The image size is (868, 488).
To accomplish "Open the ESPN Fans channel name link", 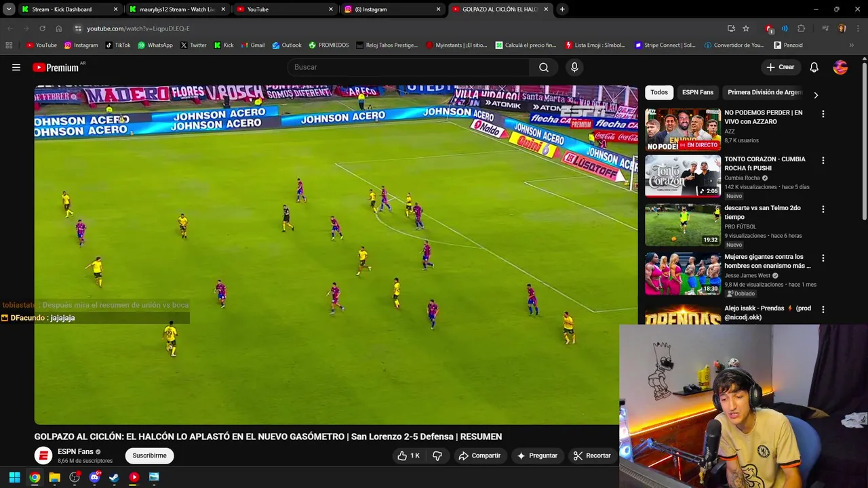I will (75, 451).
